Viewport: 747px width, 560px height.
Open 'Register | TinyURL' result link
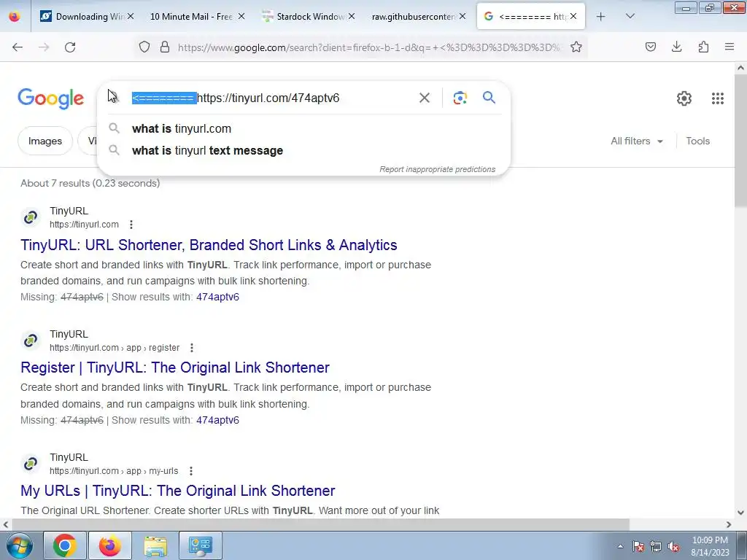coord(175,367)
